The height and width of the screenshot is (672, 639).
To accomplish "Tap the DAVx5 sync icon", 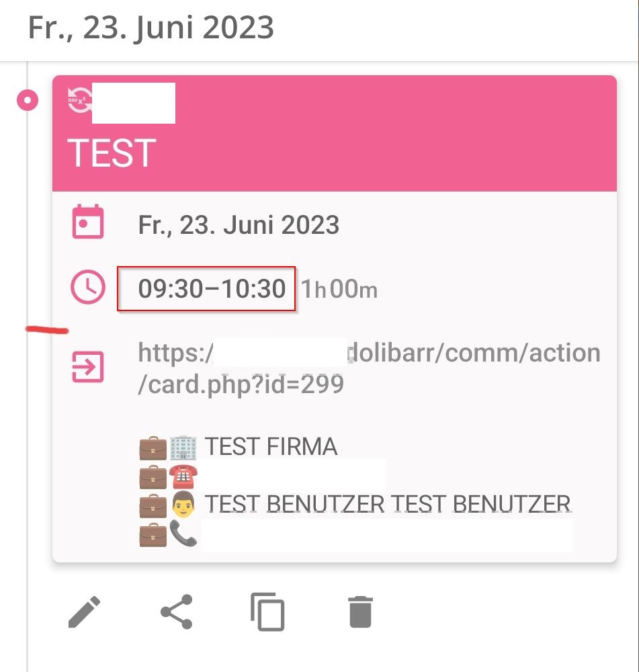I will (x=79, y=100).
